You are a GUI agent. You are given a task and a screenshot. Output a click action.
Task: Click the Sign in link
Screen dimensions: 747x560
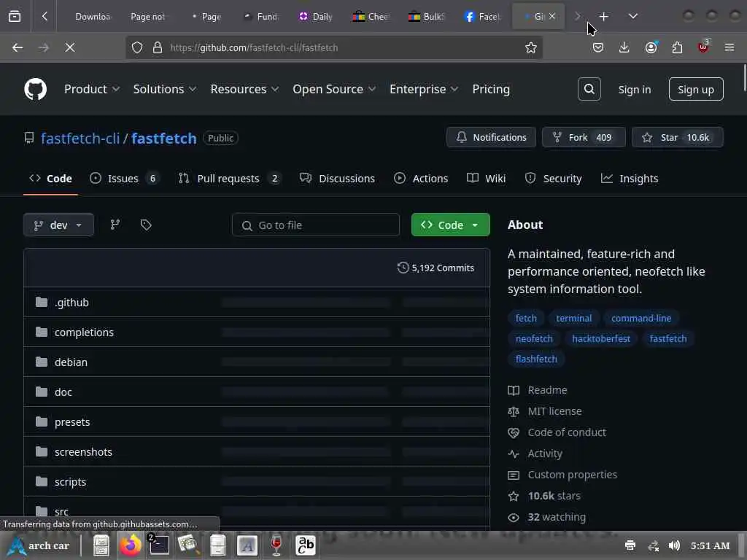(634, 90)
